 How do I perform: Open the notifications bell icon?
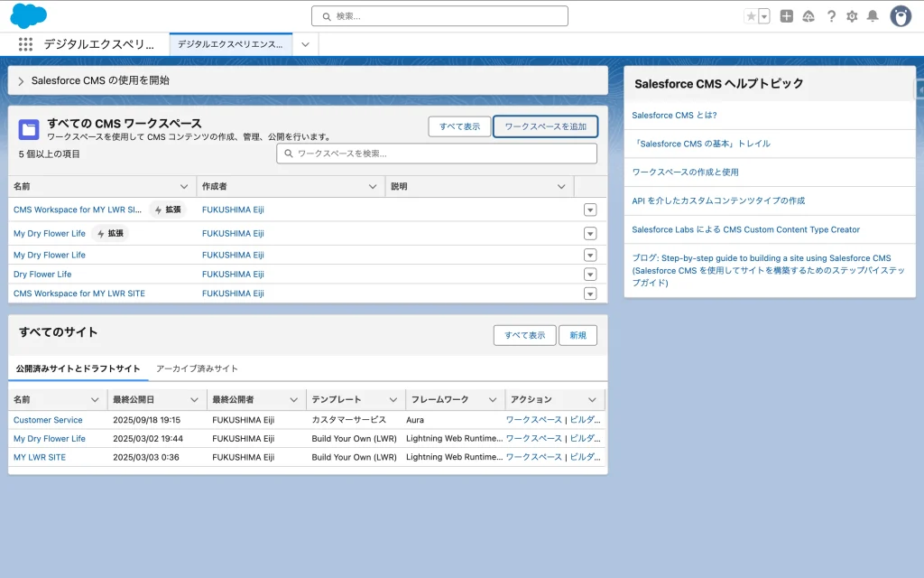pos(873,16)
